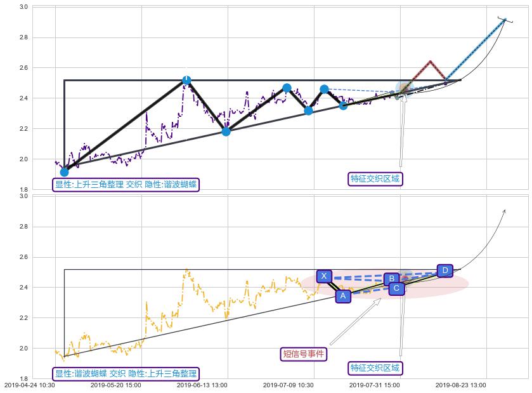This screenshot has height=393, width=532.
Task: Click the lowest blue circle near 1.9
Action: point(64,172)
